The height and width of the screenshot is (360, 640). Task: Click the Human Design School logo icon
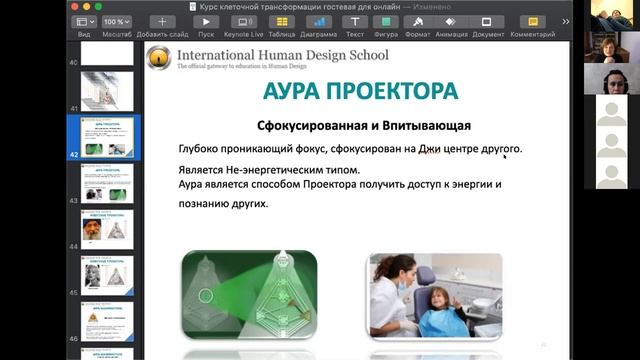point(159,58)
